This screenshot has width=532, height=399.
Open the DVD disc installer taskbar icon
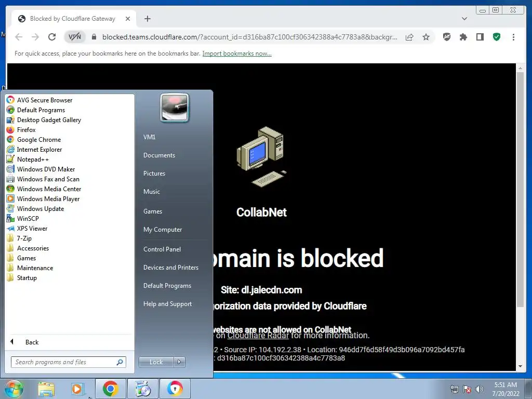pyautogui.click(x=142, y=389)
